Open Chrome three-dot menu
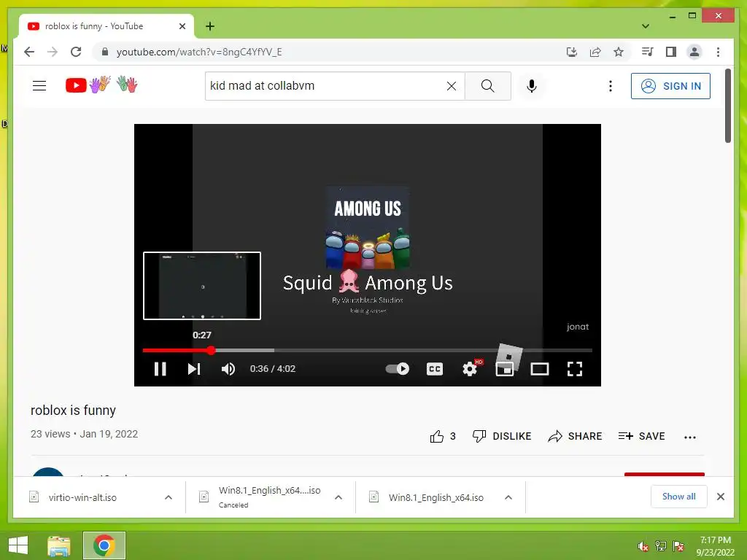The width and height of the screenshot is (747, 560). [718, 52]
